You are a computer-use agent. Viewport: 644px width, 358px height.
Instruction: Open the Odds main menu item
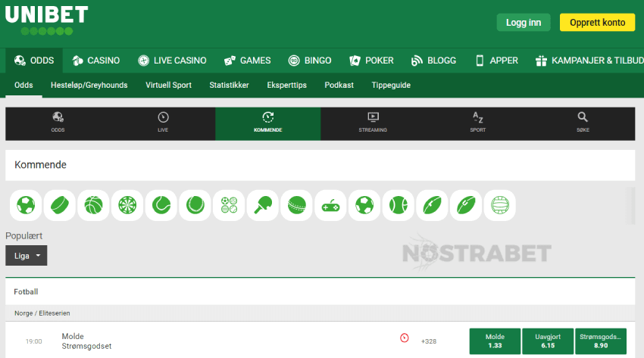click(34, 61)
